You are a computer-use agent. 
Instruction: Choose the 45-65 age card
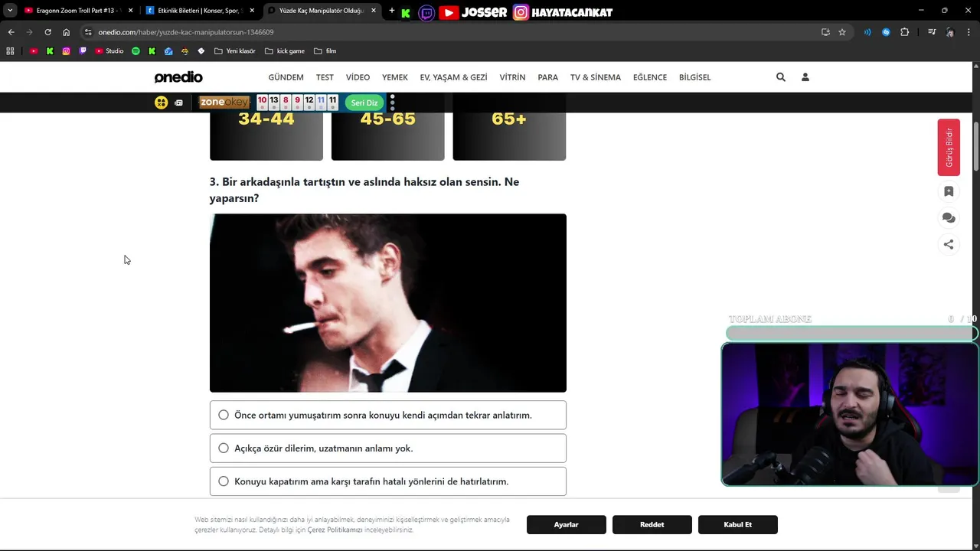click(x=388, y=136)
